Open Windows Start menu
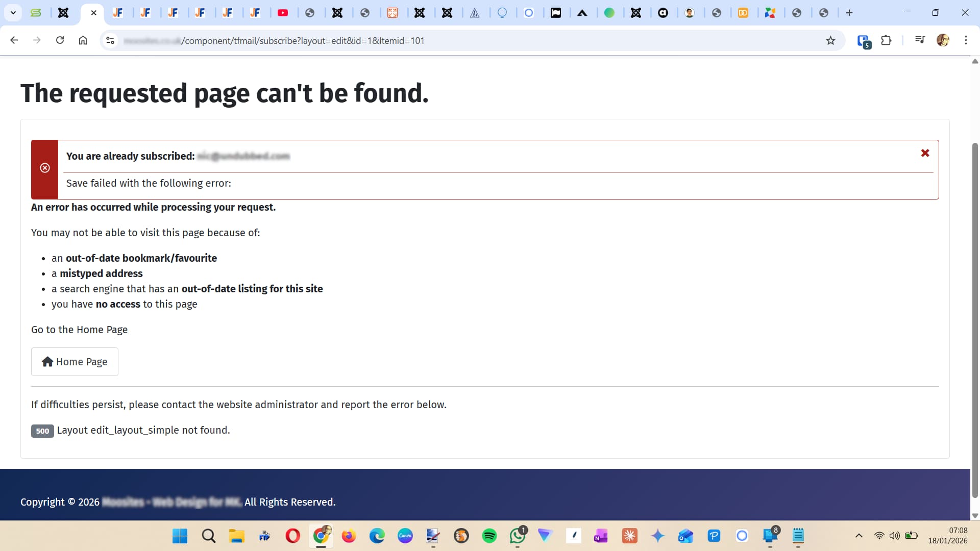Screen dimensions: 980x551 click(x=180, y=536)
